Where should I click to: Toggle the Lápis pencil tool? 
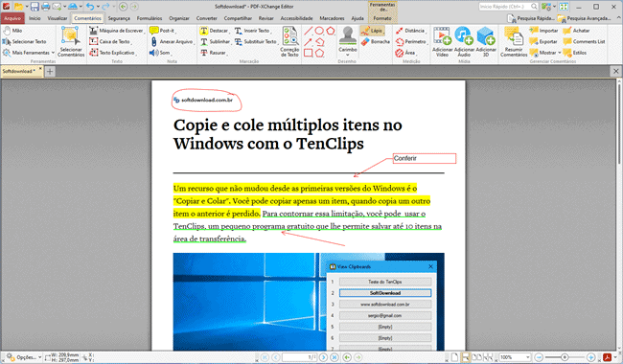click(x=373, y=31)
